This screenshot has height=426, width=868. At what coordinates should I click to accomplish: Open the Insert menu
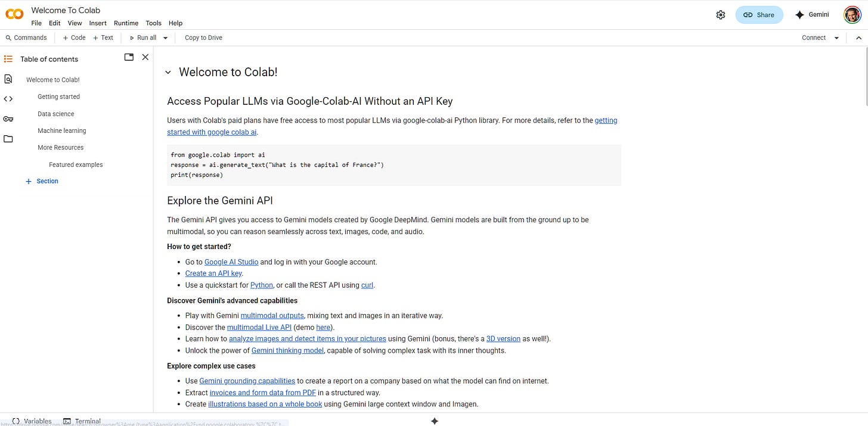pyautogui.click(x=97, y=23)
